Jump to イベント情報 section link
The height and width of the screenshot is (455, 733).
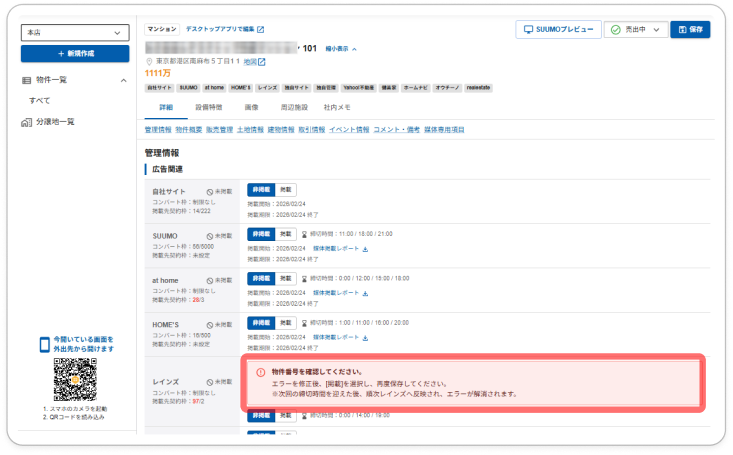(x=349, y=130)
